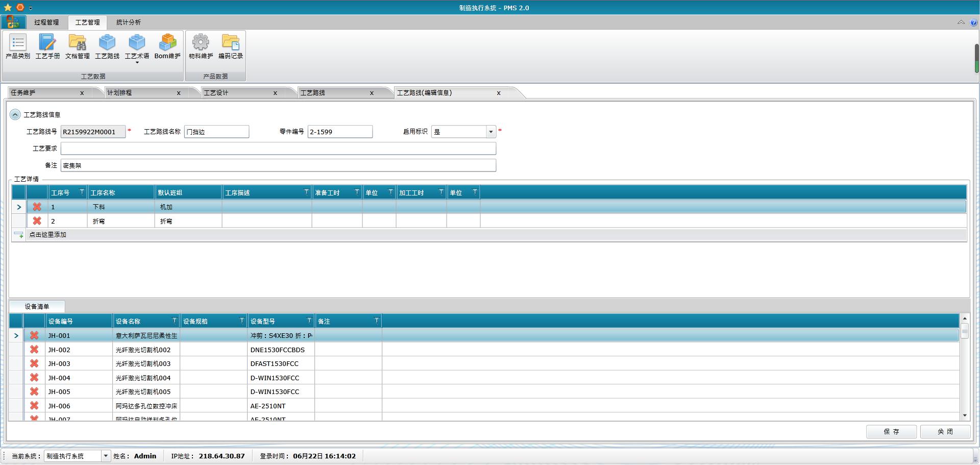The image size is (980, 465).
Task: Click 点击这里添加 to add a process row
Action: point(47,235)
